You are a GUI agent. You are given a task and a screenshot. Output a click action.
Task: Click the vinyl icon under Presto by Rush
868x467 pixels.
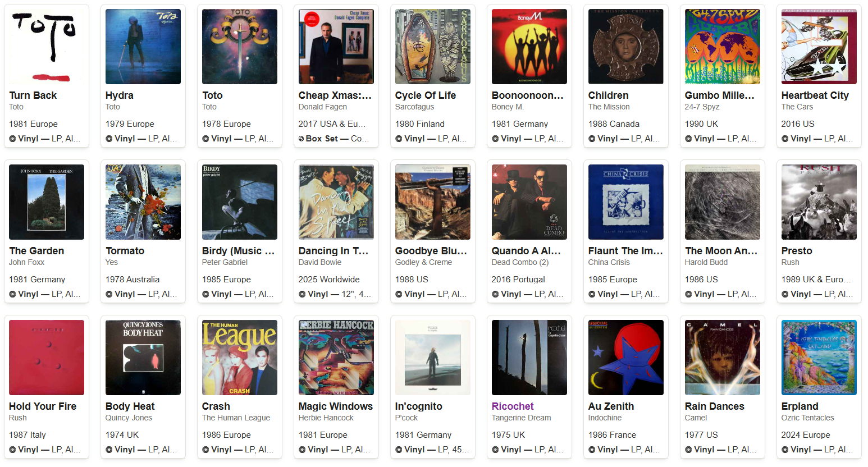(x=785, y=294)
